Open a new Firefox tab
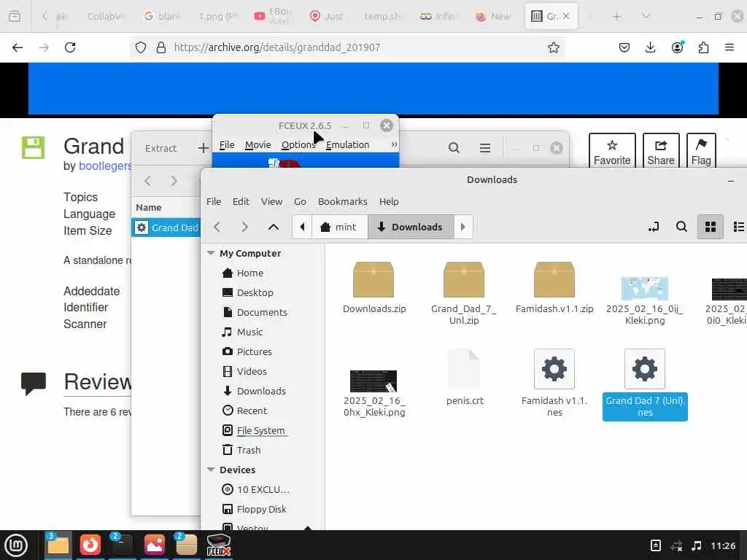This screenshot has height=560, width=747. (616, 17)
